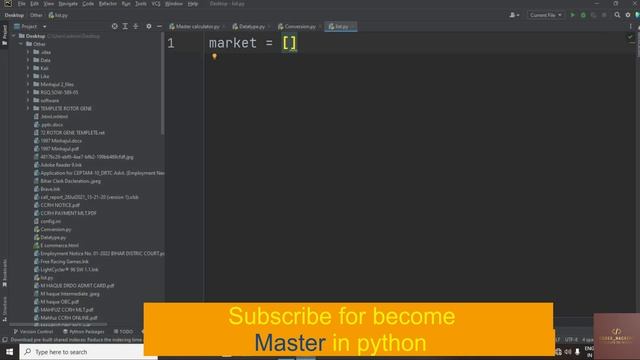
Task: Open Python Packages tool window
Action: click(x=84, y=331)
